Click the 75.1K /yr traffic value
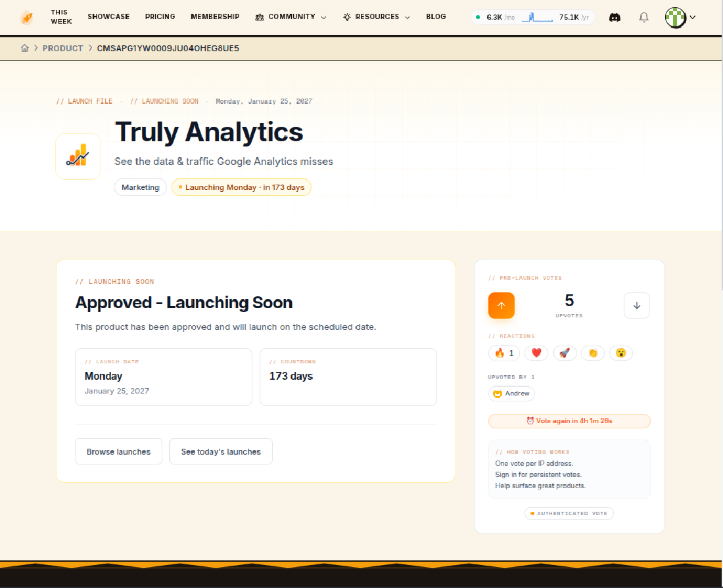The width and height of the screenshot is (723, 588). coord(574,17)
